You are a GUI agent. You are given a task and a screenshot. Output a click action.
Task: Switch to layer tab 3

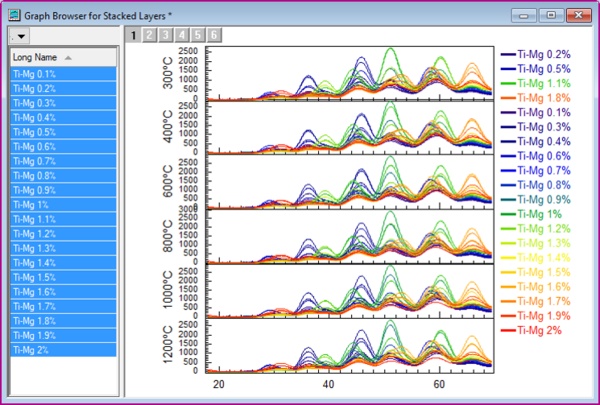165,35
